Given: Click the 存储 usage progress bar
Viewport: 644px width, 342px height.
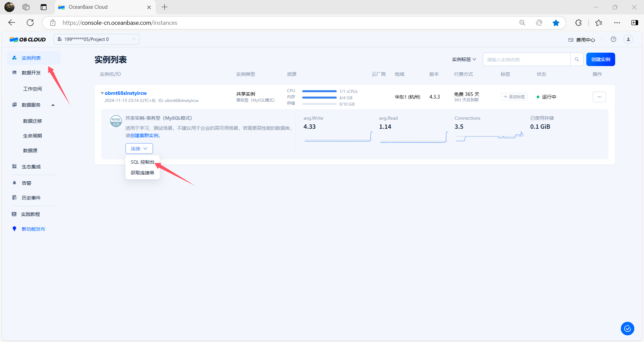Looking at the screenshot, I should pos(319,104).
